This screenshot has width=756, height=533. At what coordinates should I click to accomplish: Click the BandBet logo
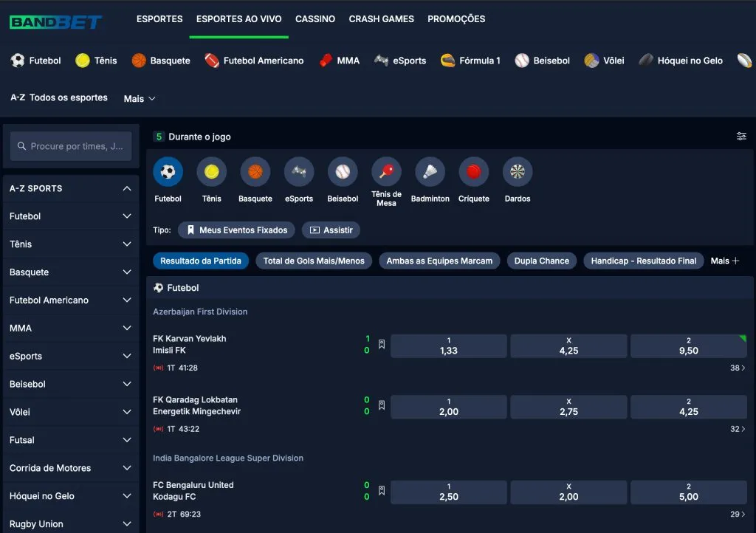click(55, 22)
